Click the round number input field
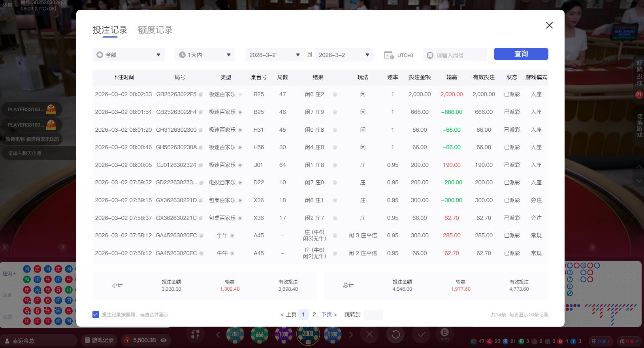Viewport: 644px width, 348px height. (x=458, y=55)
